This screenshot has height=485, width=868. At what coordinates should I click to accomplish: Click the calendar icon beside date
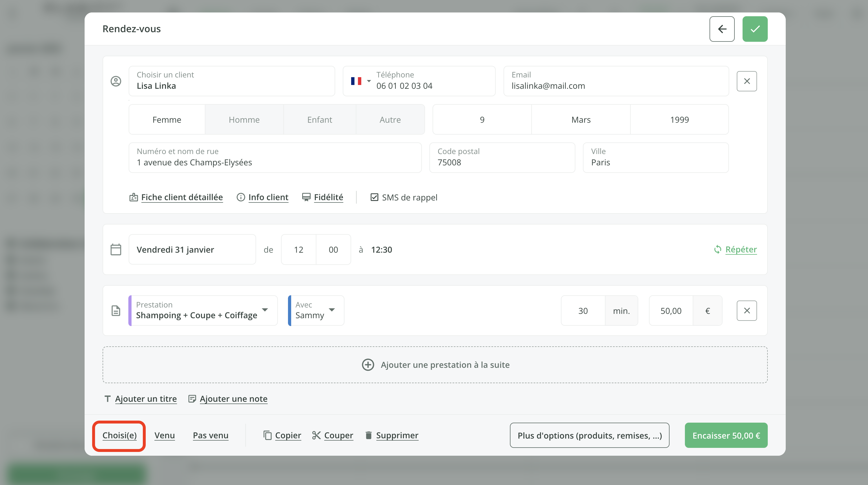tap(116, 249)
